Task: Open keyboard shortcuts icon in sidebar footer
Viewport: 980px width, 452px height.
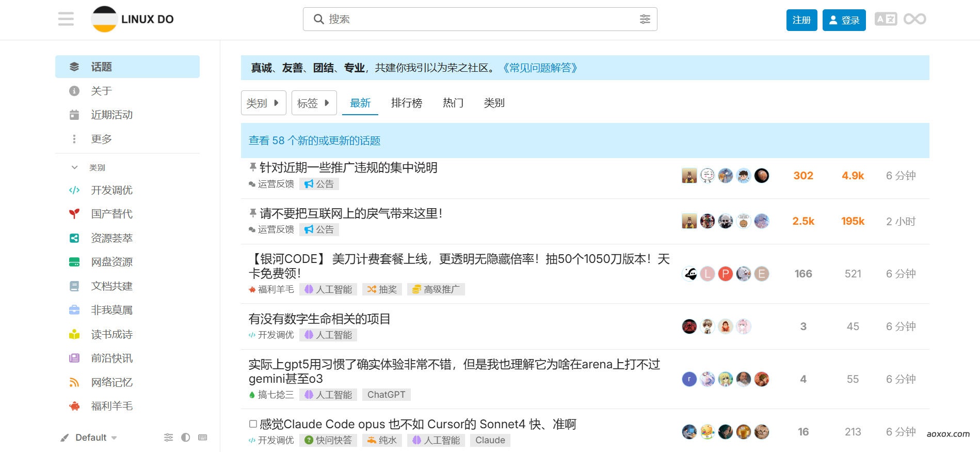Action: [203, 438]
